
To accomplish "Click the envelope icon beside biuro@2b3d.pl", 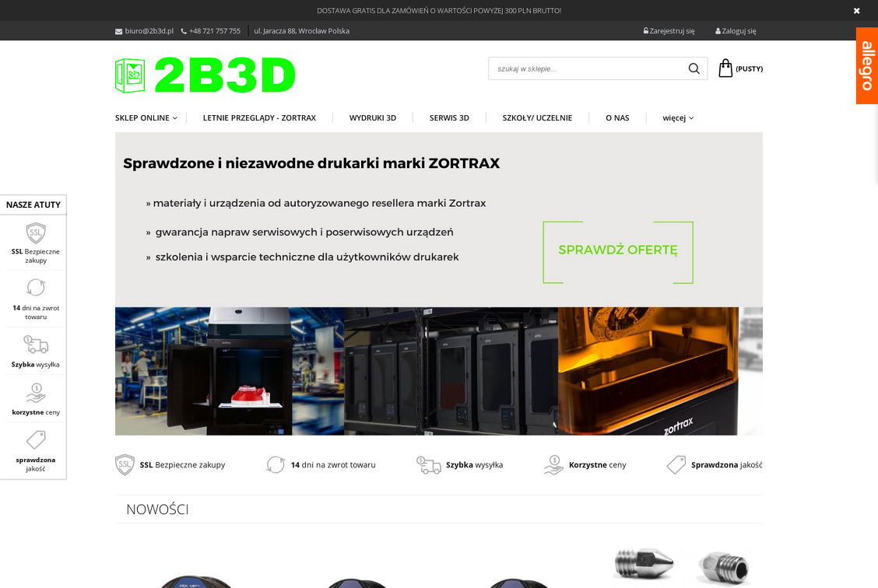I will tap(119, 31).
